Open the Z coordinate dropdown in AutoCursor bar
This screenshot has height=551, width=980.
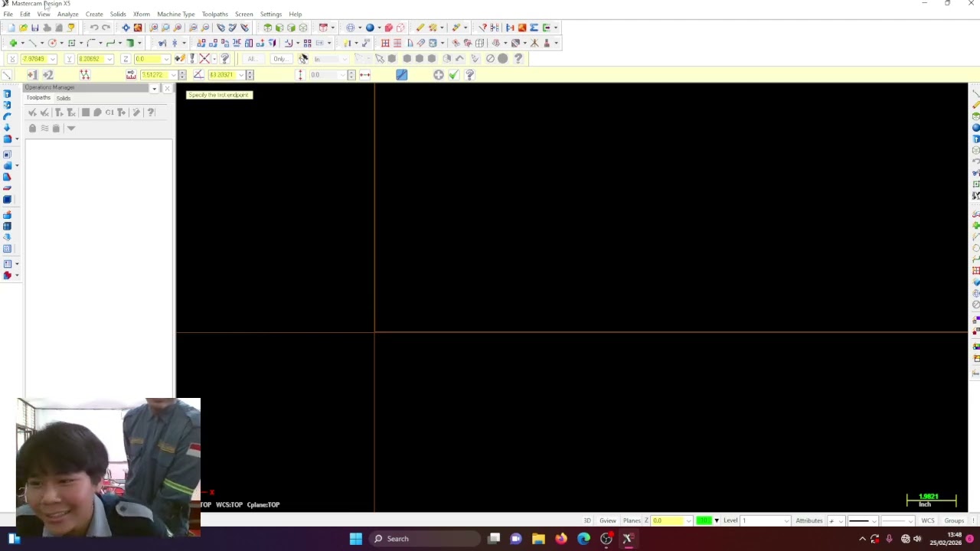click(166, 59)
